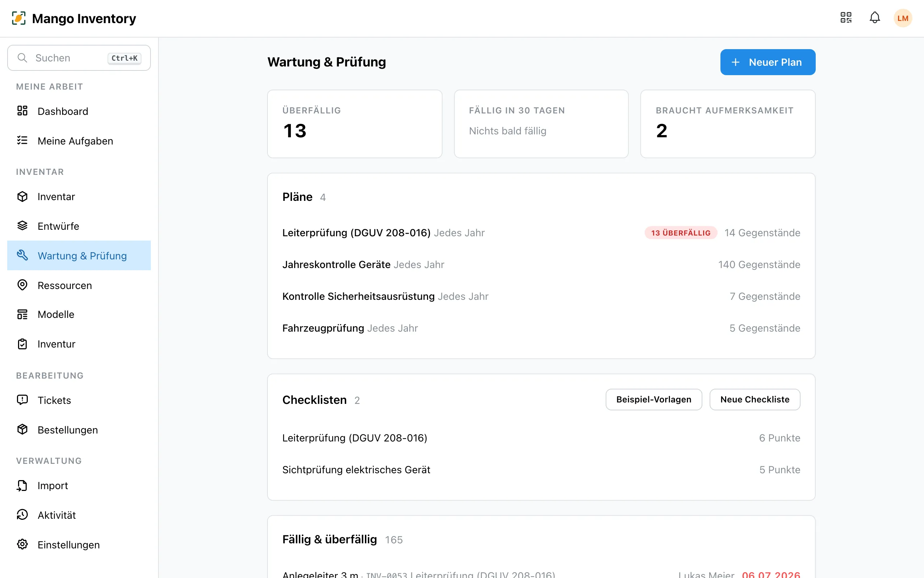Click the Bestellungen package icon
Screen dimensions: 924x578
[22, 429]
